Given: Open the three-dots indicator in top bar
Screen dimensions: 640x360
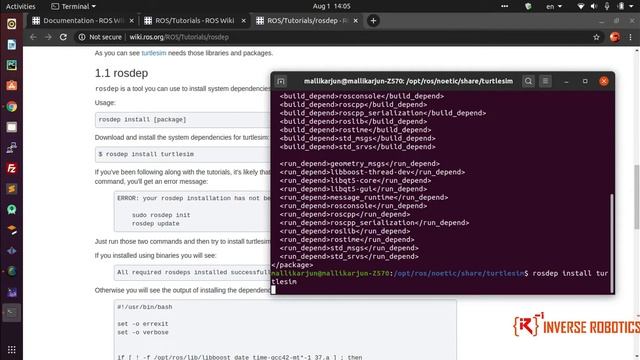Looking at the screenshot, I should [504, 6].
